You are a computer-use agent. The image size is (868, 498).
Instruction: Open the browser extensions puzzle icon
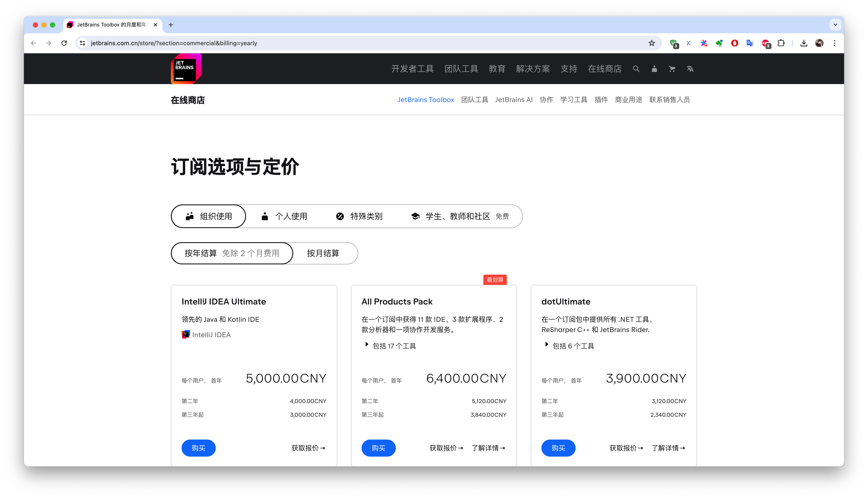pos(781,43)
